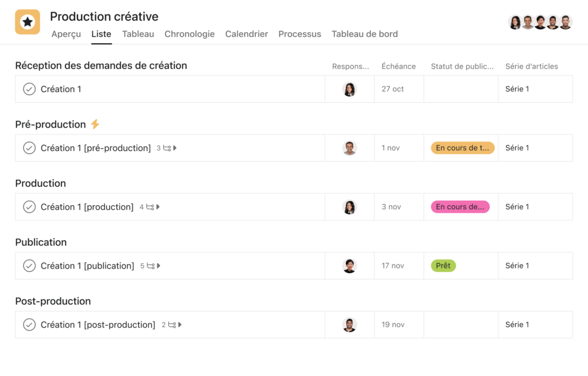Click the 3 nov due date cell
Image resolution: width=588 pixels, height=376 pixels.
[x=399, y=207]
